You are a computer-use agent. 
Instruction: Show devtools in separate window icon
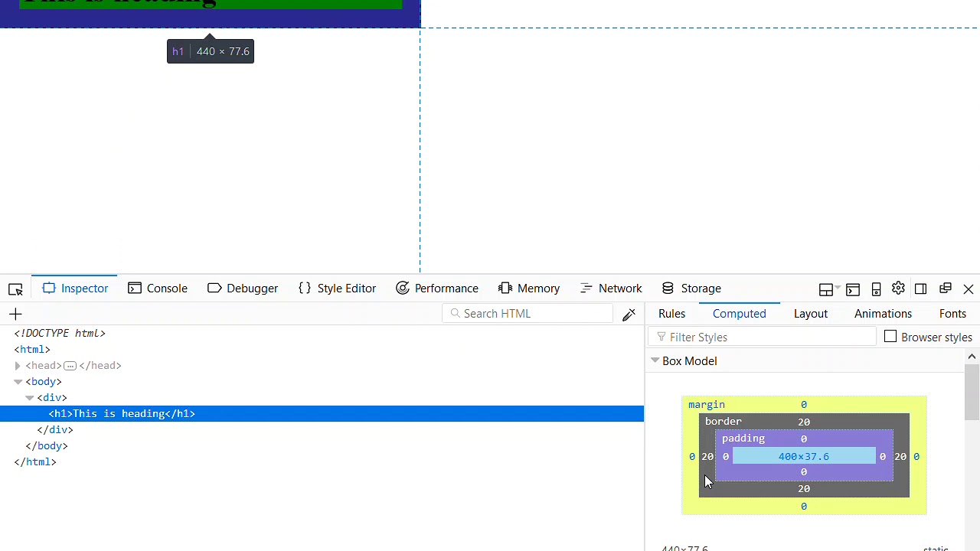pyautogui.click(x=946, y=289)
